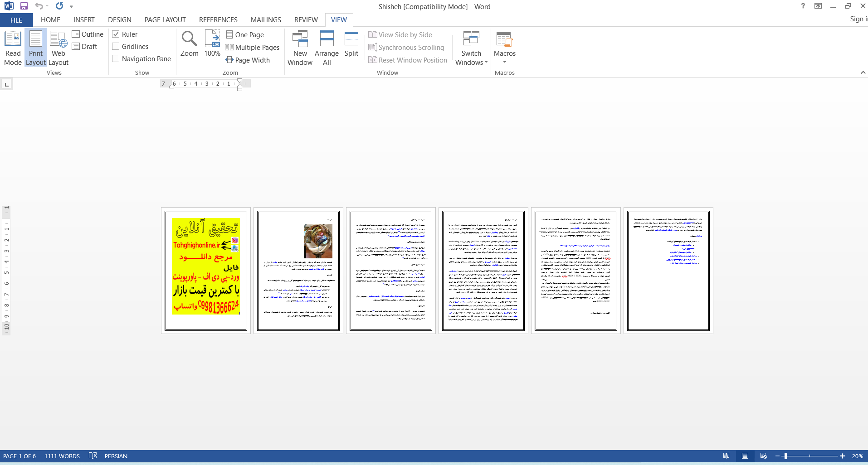Viewport: 868px width, 465px height.
Task: Switch to Read Mode view
Action: pos(13,48)
